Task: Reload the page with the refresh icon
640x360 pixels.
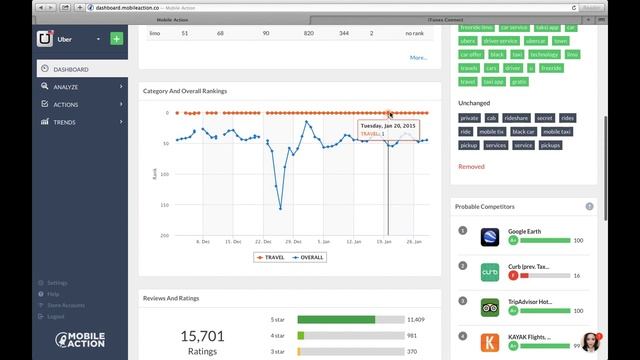Action: click(x=574, y=8)
